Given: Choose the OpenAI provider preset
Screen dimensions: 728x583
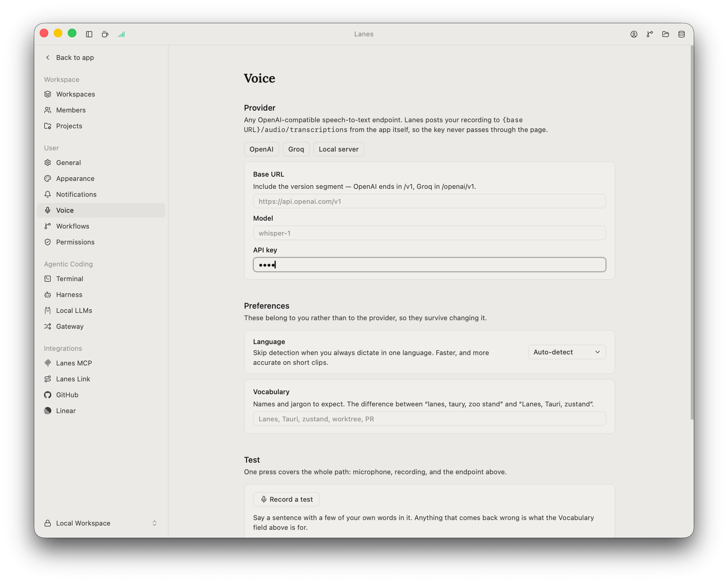Looking at the screenshot, I should (261, 149).
